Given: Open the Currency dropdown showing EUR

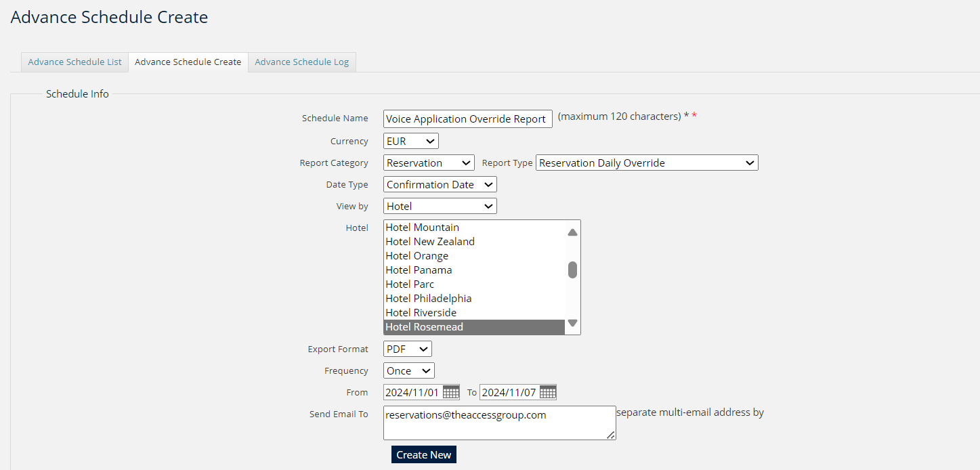Looking at the screenshot, I should (x=411, y=141).
